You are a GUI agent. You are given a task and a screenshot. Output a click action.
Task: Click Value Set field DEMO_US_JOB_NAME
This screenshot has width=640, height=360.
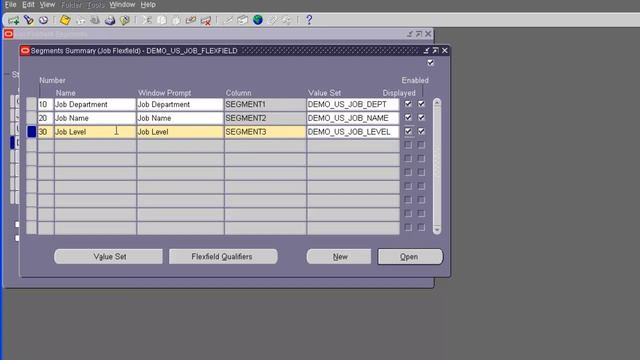click(353, 118)
